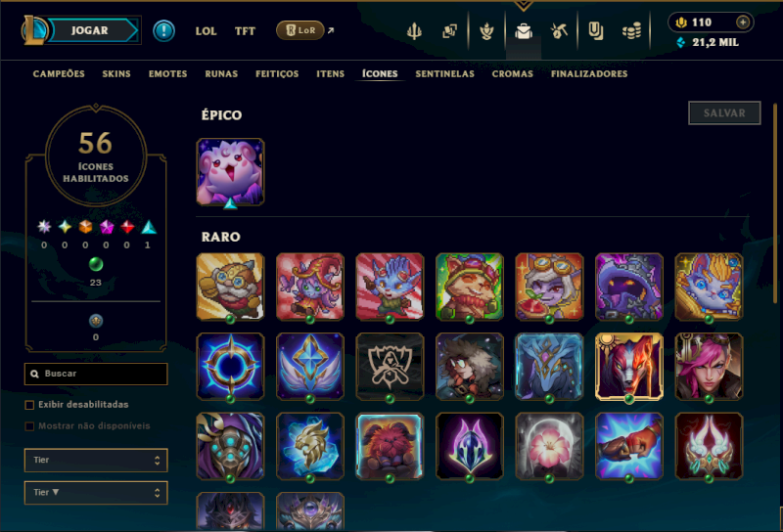Click in the Buscar search field

96,374
